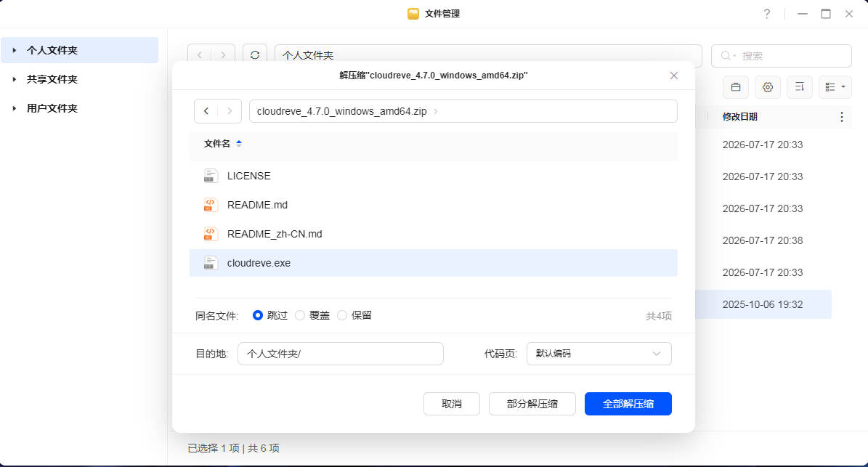Screen dimensions: 868x467
Task: Click the refresh icon in file manager toolbar
Action: 255,55
